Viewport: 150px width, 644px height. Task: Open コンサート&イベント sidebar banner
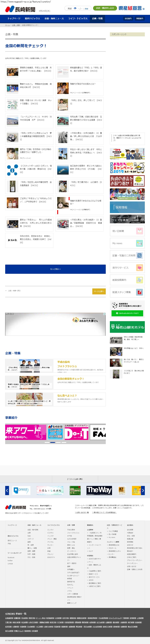pyautogui.click(x=127, y=194)
